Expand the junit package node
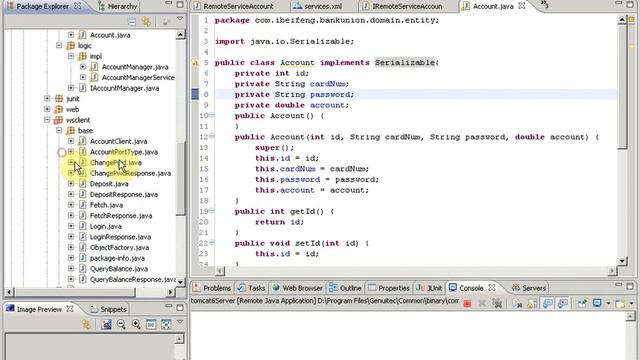This screenshot has height=360, width=640. click(x=47, y=99)
